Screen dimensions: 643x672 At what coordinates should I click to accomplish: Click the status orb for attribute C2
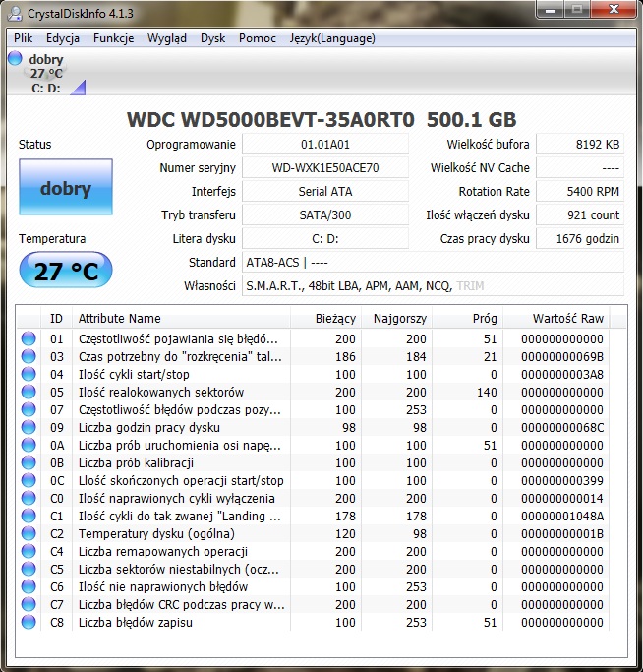[29, 533]
